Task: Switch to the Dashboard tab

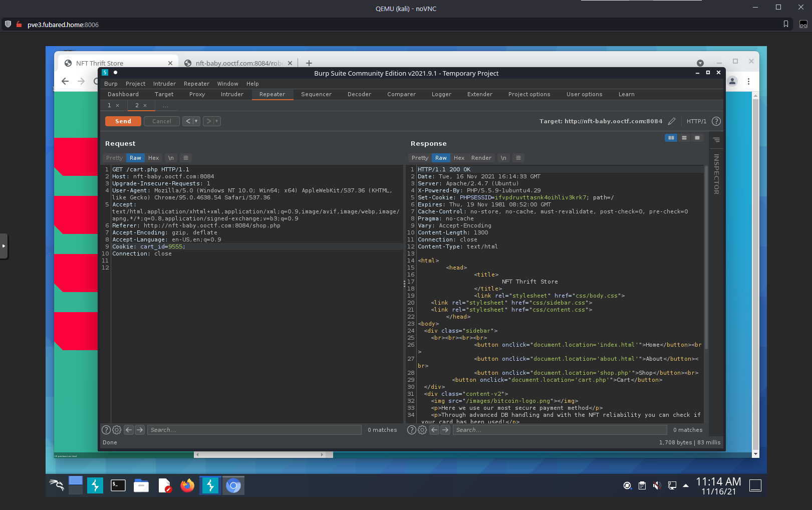Action: coord(123,94)
